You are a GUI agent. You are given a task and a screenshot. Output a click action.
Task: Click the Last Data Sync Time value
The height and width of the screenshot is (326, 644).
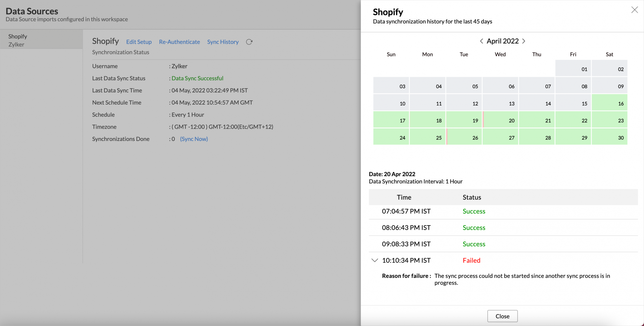click(210, 90)
